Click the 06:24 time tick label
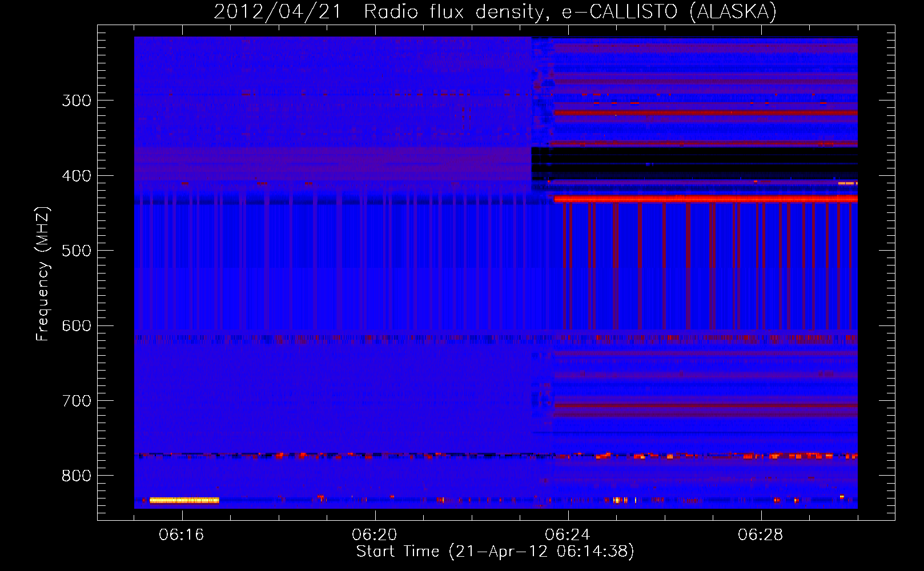Image resolution: width=924 pixels, height=571 pixels. (568, 535)
